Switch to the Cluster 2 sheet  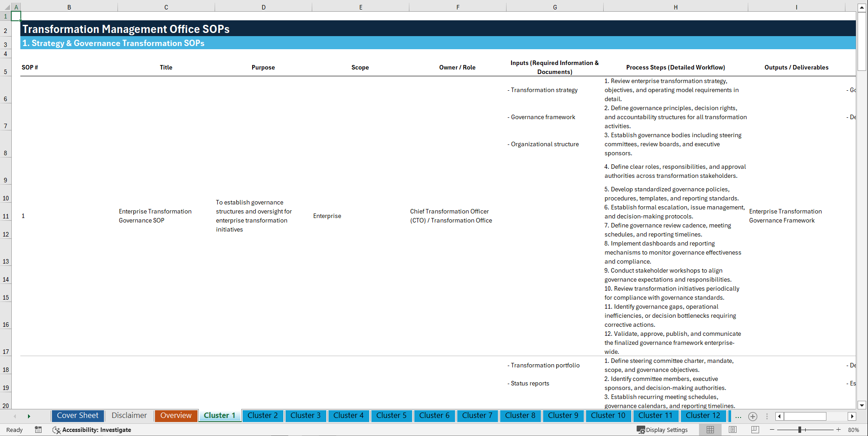(263, 416)
